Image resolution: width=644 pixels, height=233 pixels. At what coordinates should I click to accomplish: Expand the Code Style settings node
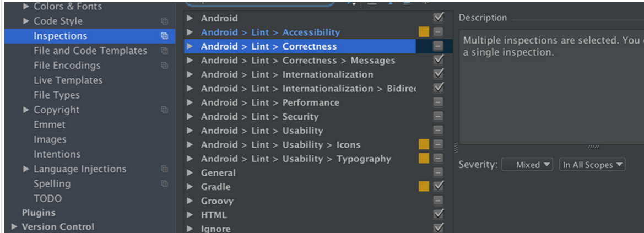tap(26, 21)
